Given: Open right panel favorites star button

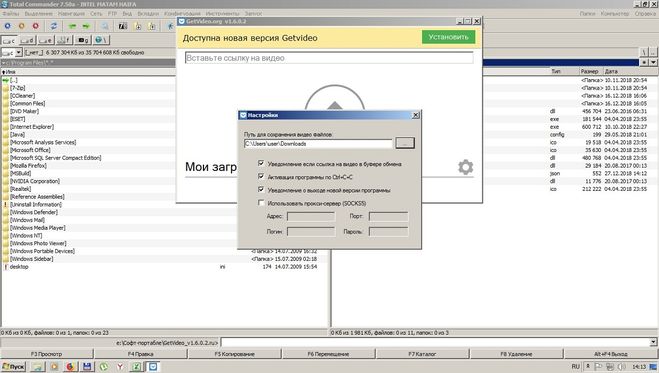Looking at the screenshot, I should (644, 62).
